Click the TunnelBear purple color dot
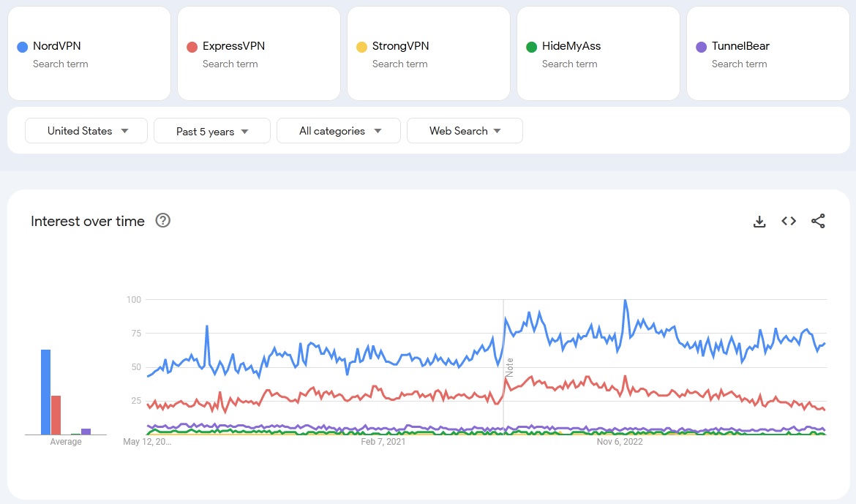This screenshot has height=504, width=856. pos(702,47)
